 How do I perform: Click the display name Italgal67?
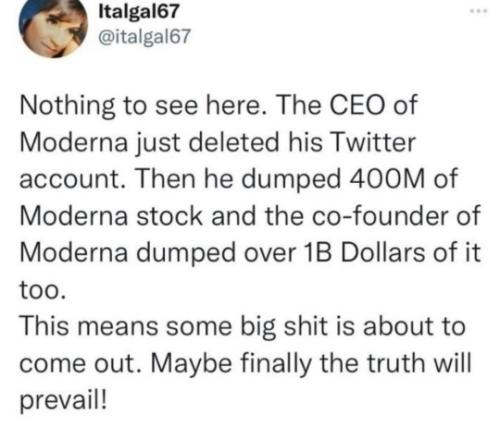(x=139, y=12)
